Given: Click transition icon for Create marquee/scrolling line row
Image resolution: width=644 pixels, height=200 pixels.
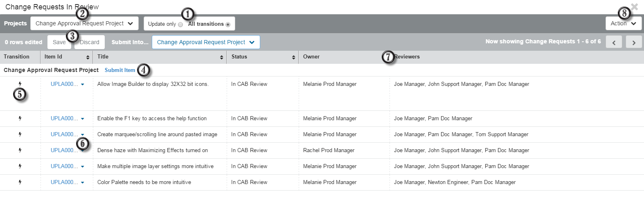Looking at the screenshot, I should [20, 134].
